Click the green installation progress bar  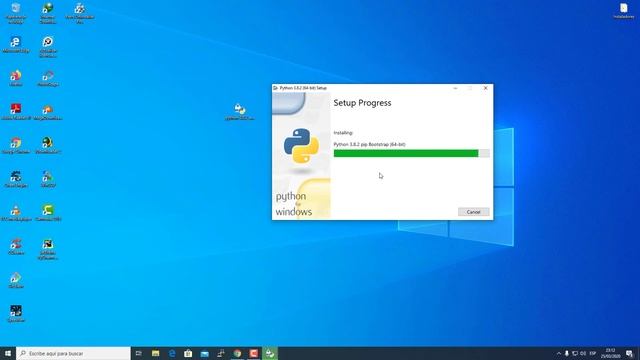tap(411, 153)
